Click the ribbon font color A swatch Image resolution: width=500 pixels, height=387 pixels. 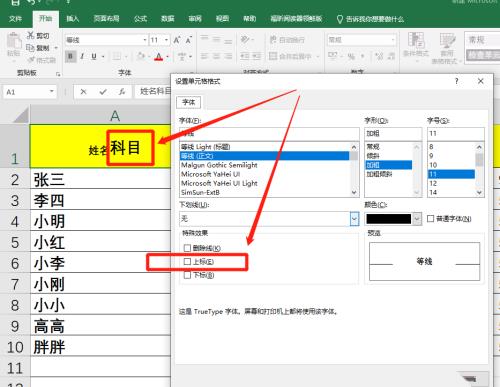tap(159, 56)
